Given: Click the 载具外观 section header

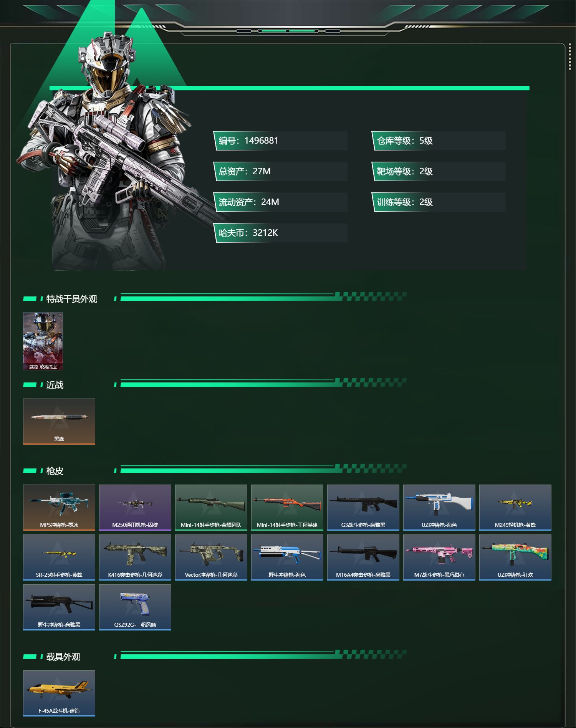Looking at the screenshot, I should [x=63, y=657].
